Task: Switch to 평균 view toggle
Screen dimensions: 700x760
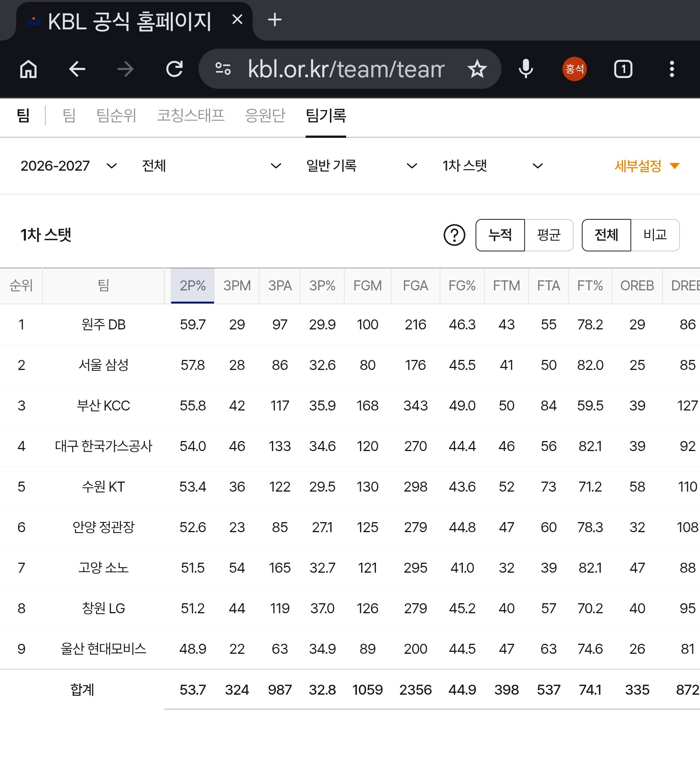Action: [x=549, y=235]
